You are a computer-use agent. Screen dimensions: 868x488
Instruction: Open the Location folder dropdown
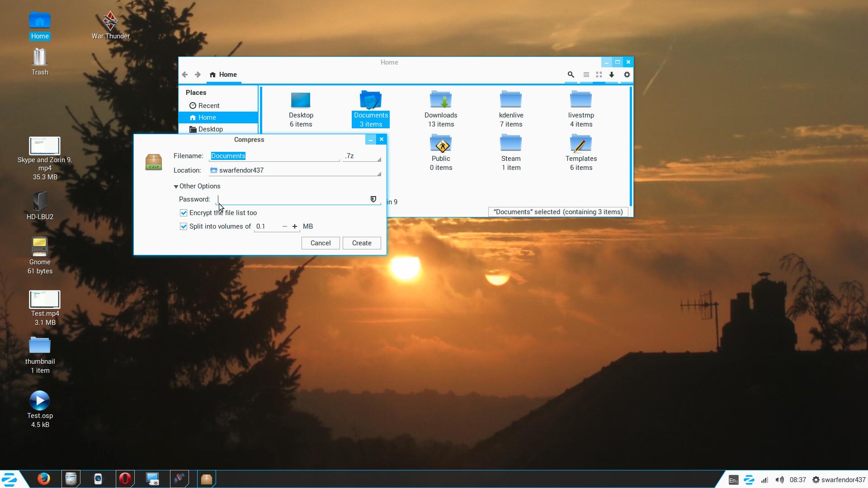pos(296,171)
